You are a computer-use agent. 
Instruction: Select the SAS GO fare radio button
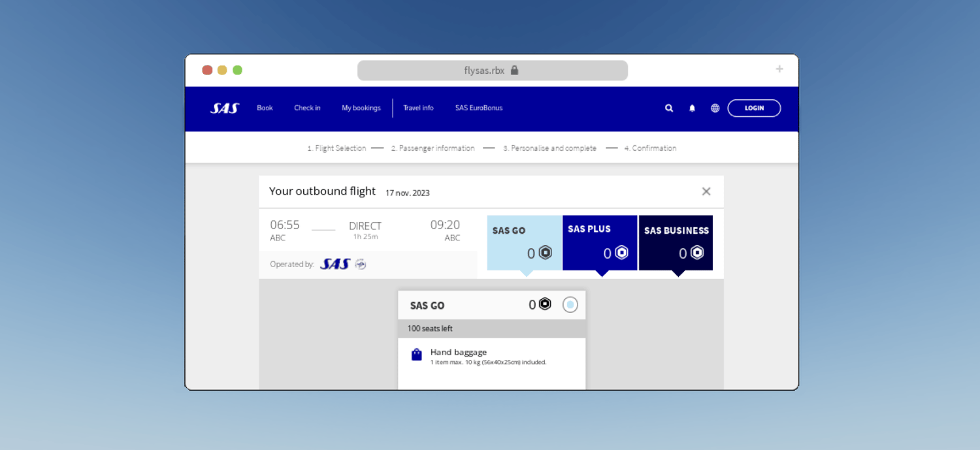pyautogui.click(x=570, y=305)
